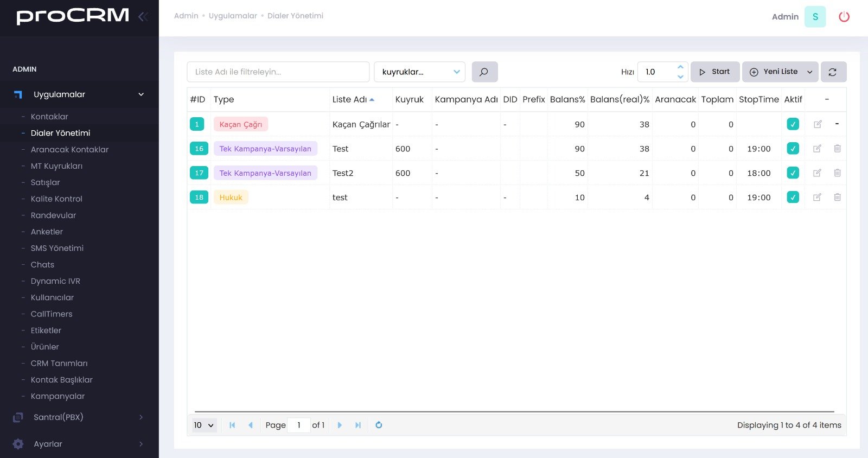Viewport: 868px width, 458px height.
Task: Click the Kaçan Çağrı type tag
Action: click(241, 124)
